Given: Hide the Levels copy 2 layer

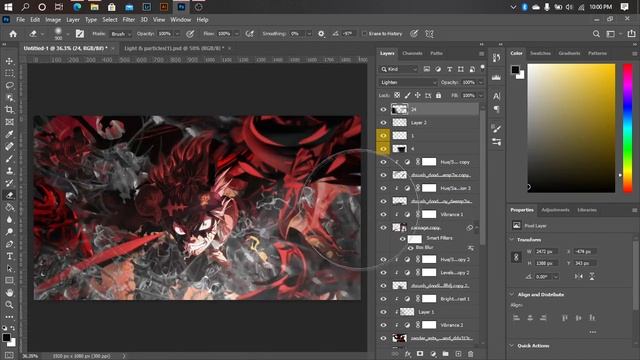Looking at the screenshot, I should pyautogui.click(x=383, y=273).
